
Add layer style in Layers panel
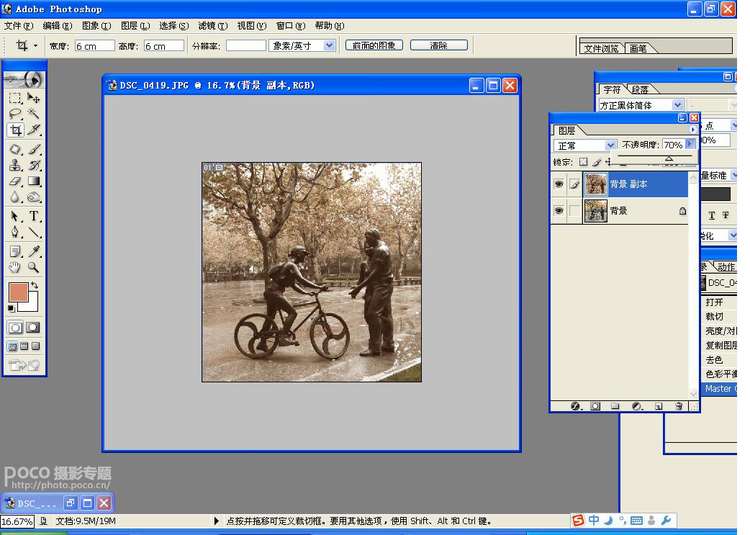(x=575, y=406)
